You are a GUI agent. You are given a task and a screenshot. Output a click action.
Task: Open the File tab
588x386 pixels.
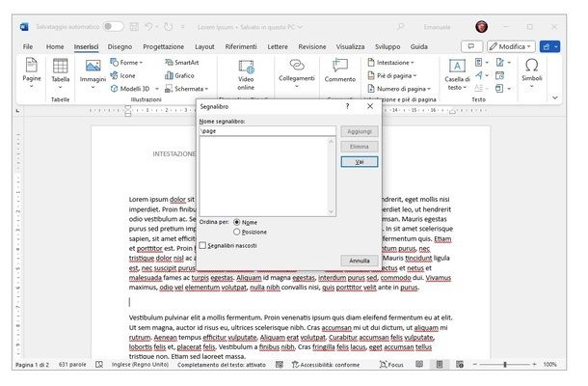click(x=28, y=46)
